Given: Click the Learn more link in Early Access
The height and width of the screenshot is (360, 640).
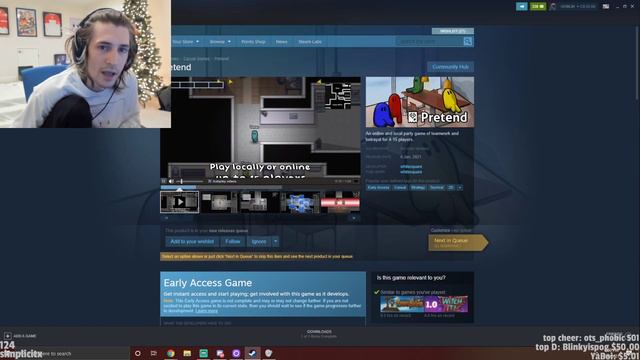Looking at the screenshot, I should [207, 311].
